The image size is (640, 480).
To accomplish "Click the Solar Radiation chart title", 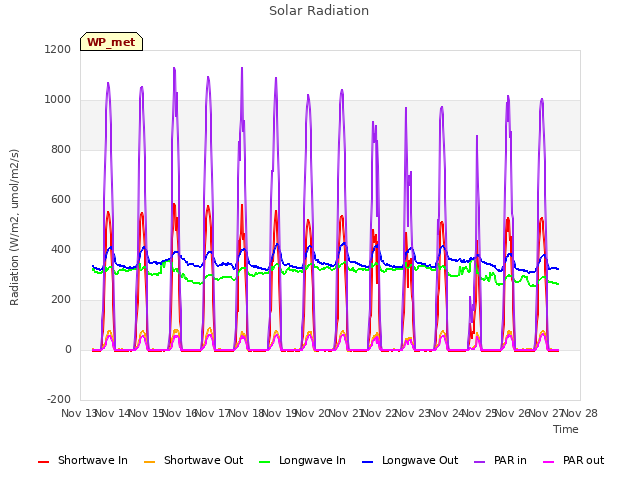I will (x=319, y=11).
